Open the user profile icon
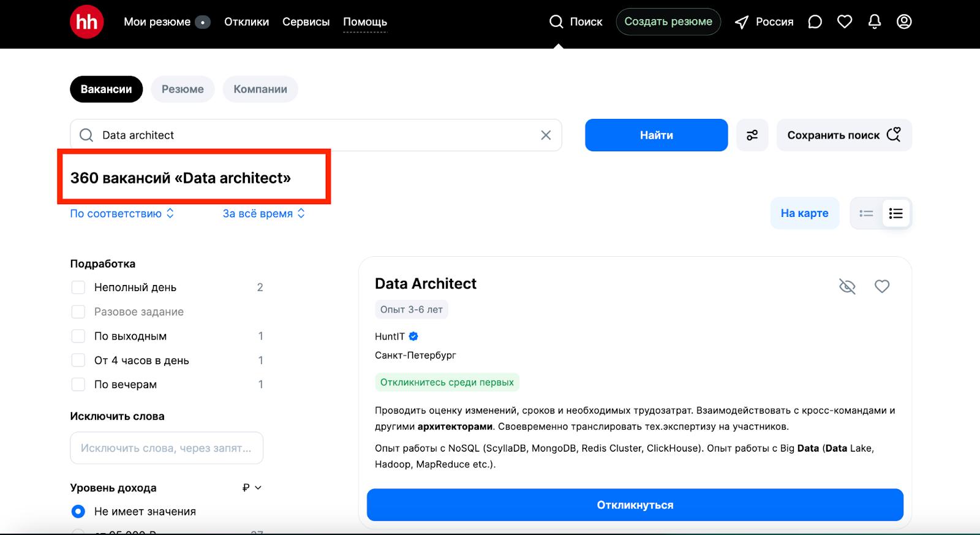The height and width of the screenshot is (535, 980). pos(904,22)
